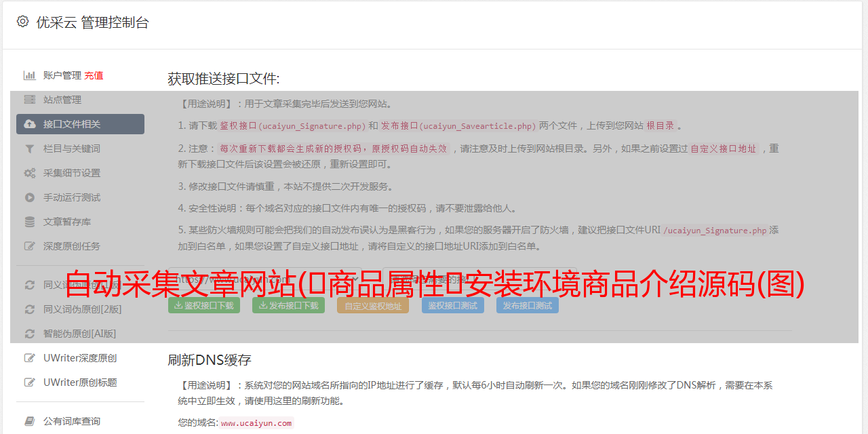
Task: Click the red 充值 link
Action: [94, 75]
